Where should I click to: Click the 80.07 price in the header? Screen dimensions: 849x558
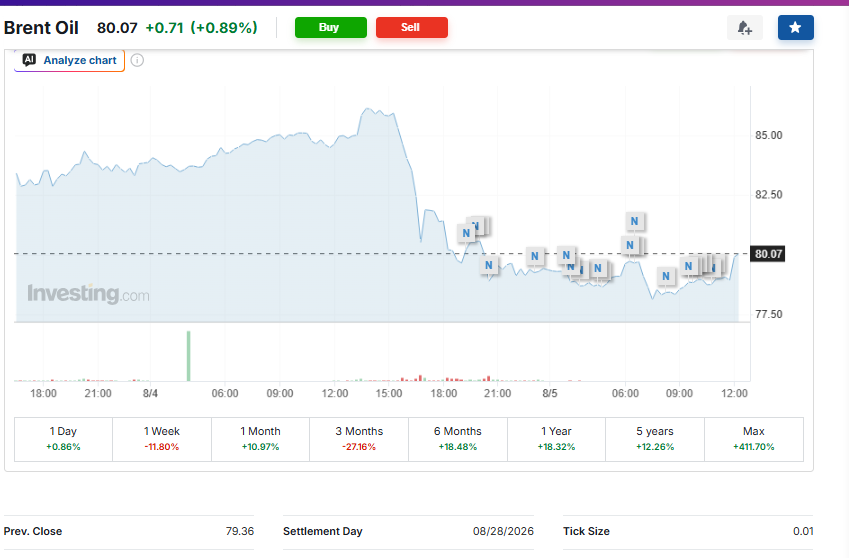point(117,28)
